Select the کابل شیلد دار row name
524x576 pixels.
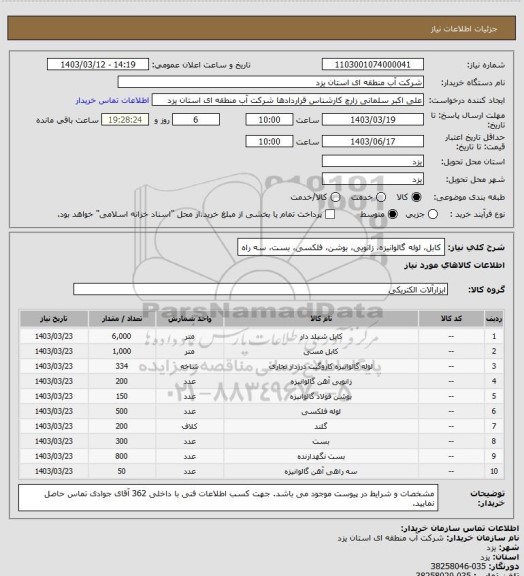coord(321,336)
